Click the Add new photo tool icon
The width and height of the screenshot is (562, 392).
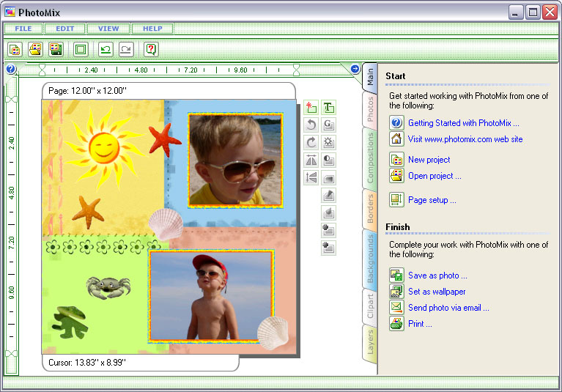pyautogui.click(x=311, y=108)
